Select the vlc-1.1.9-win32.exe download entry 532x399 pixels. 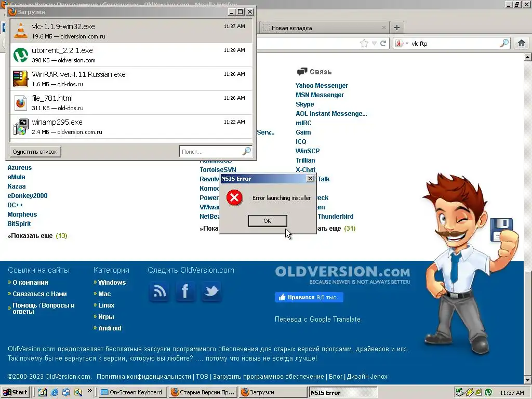click(131, 31)
